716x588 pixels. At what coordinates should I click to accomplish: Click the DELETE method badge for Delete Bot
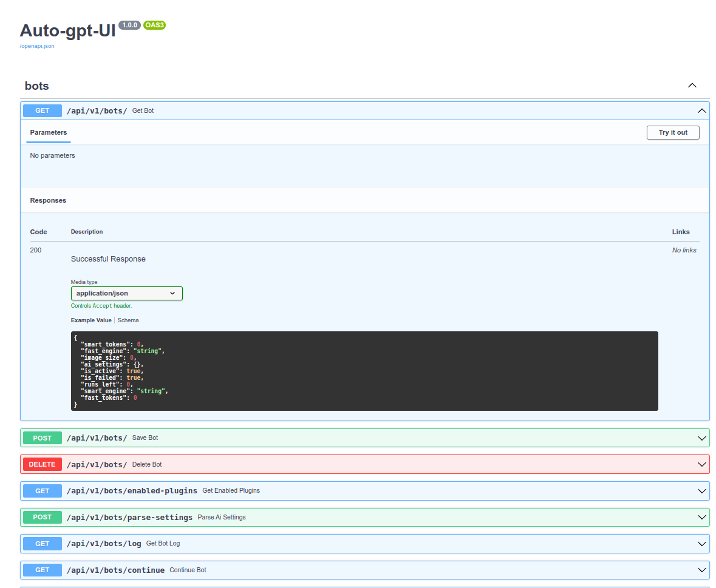click(43, 464)
